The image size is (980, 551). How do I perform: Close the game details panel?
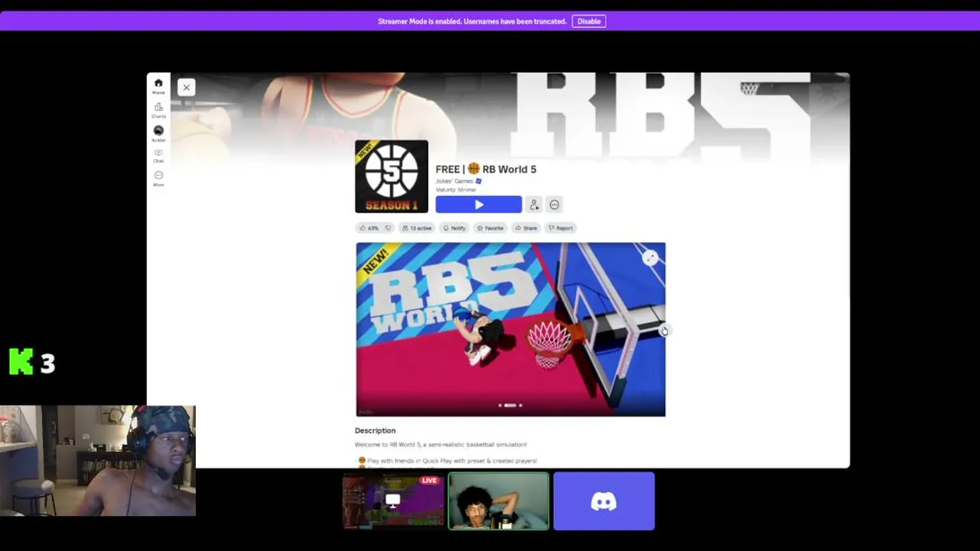pyautogui.click(x=186, y=87)
